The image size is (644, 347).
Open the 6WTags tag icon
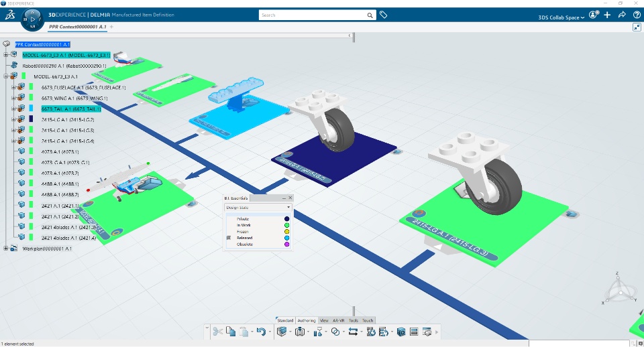pyautogui.click(x=383, y=15)
